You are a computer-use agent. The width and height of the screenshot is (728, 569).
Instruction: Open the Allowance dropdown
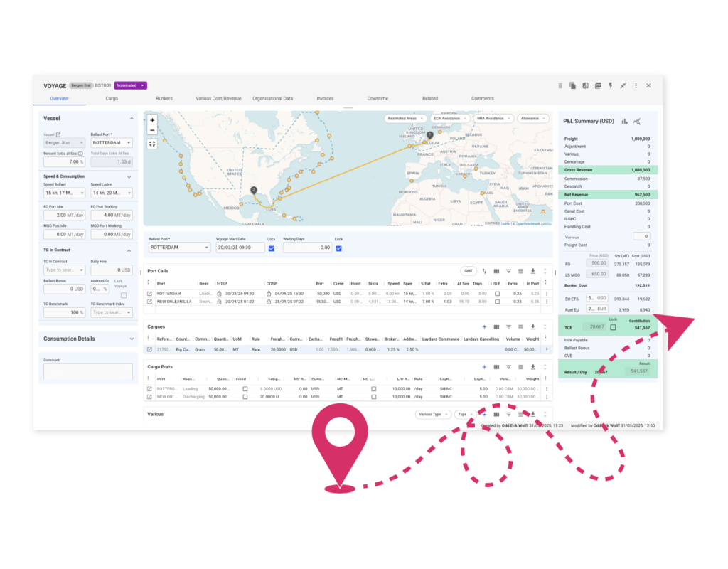[x=533, y=119]
